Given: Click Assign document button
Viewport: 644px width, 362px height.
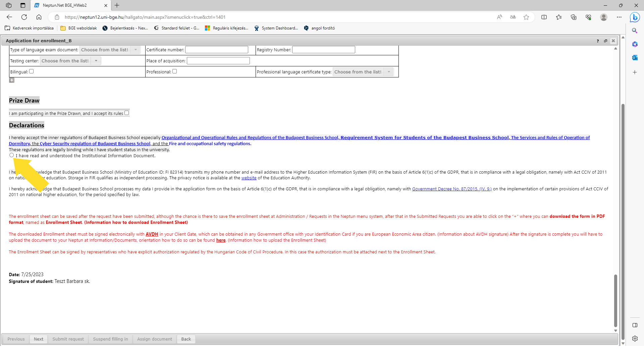Looking at the screenshot, I should coord(155,339).
